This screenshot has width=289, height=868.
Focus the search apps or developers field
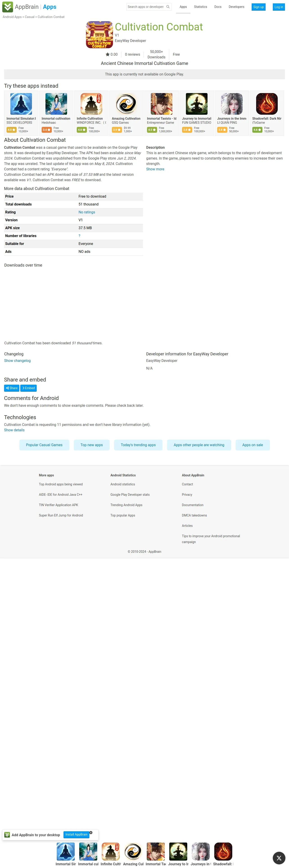click(x=146, y=7)
